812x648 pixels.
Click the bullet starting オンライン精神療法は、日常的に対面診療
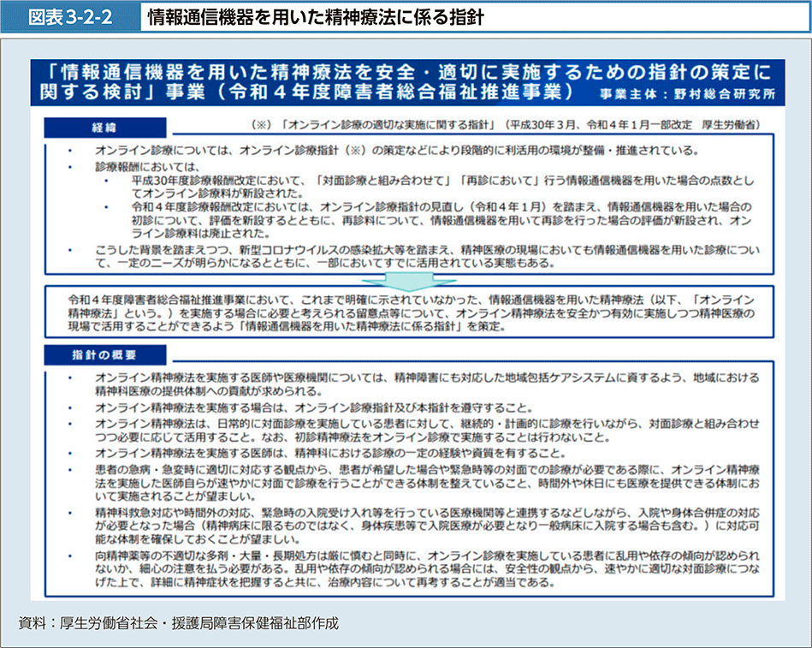pos(419,430)
